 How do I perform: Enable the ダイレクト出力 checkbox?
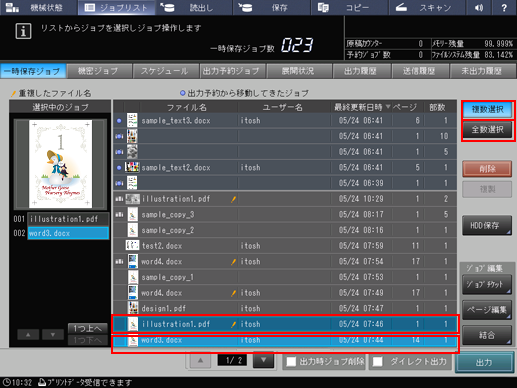point(378,362)
